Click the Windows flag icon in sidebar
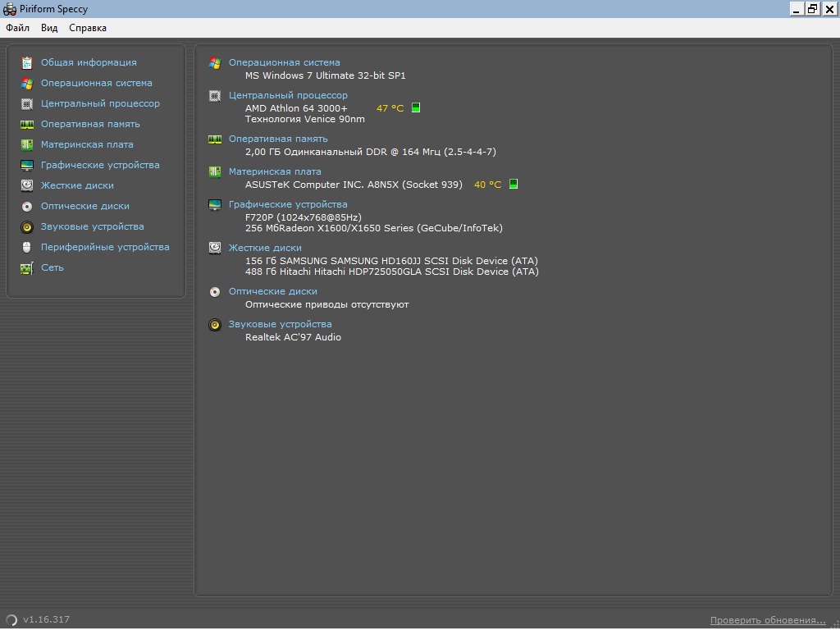Screen dimensions: 840x630 coord(27,84)
